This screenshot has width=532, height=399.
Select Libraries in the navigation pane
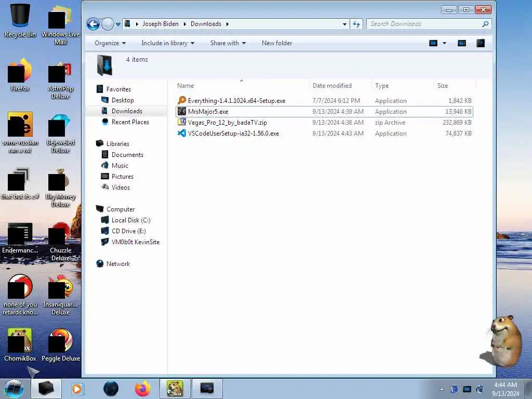[118, 143]
